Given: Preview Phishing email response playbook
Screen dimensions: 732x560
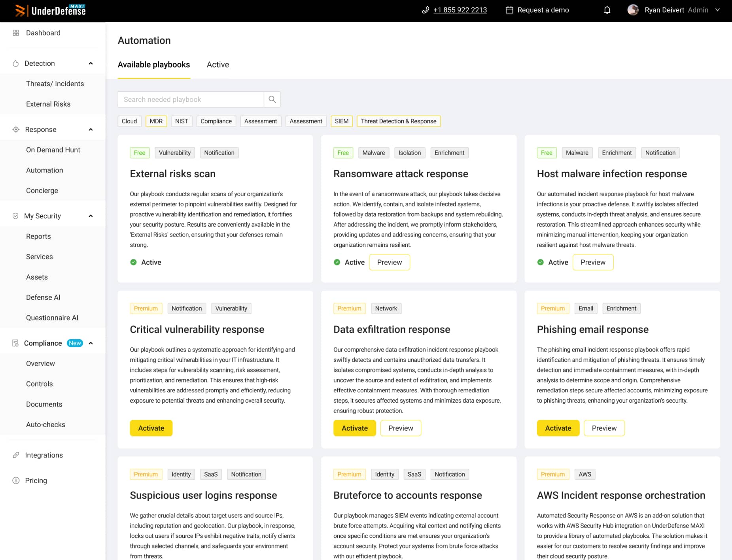Looking at the screenshot, I should (604, 428).
